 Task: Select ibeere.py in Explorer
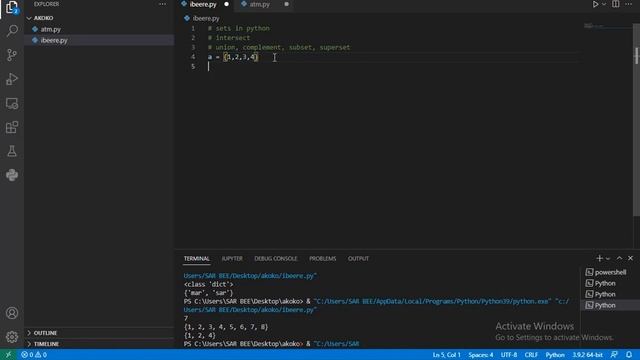click(x=100, y=40)
